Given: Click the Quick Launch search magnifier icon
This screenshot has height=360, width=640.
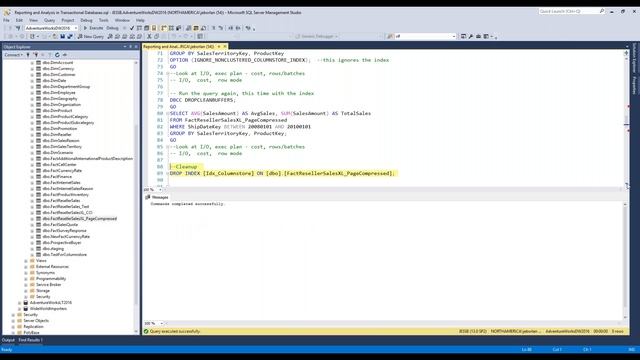Looking at the screenshot, I should [602, 11].
